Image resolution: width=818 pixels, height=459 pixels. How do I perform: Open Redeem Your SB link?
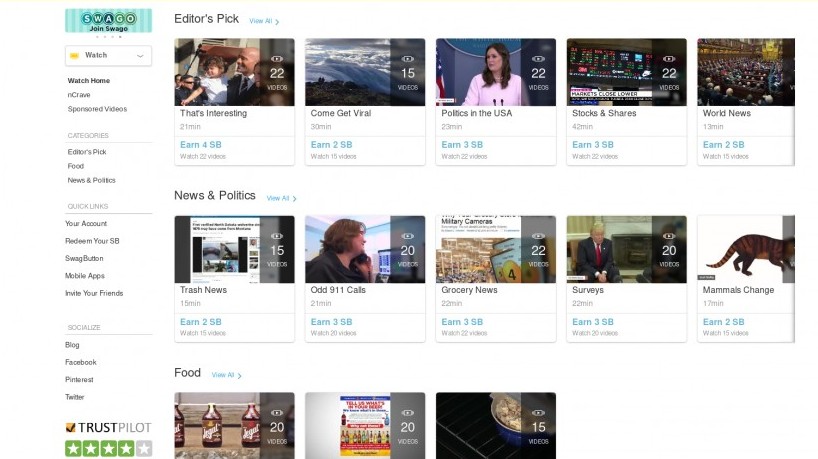point(92,241)
